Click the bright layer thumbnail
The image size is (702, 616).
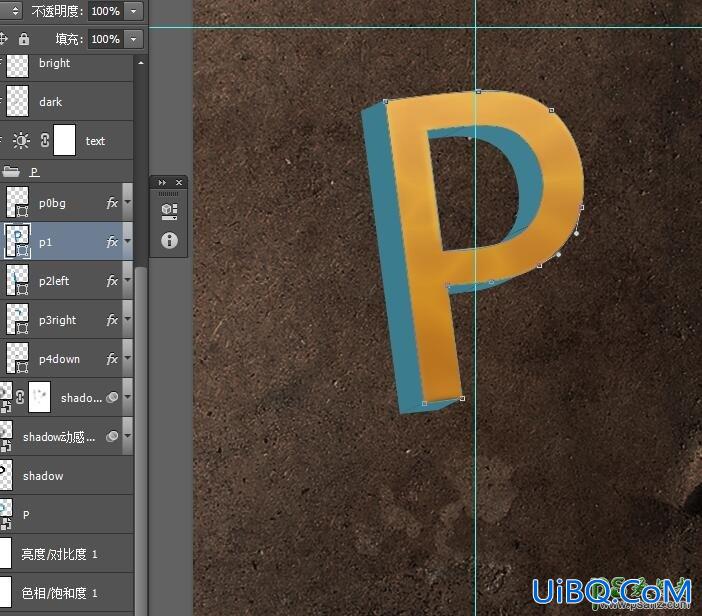click(17, 66)
